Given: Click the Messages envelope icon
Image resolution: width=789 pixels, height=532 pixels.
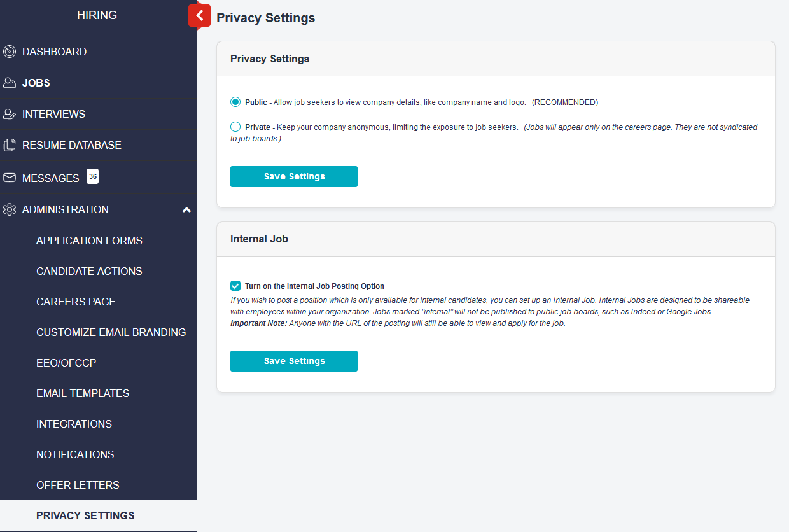Looking at the screenshot, I should (x=10, y=178).
